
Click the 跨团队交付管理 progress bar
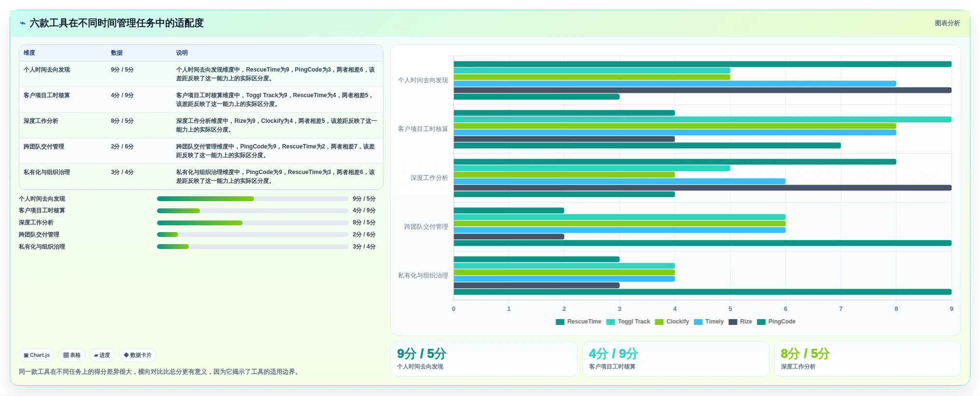(x=253, y=235)
